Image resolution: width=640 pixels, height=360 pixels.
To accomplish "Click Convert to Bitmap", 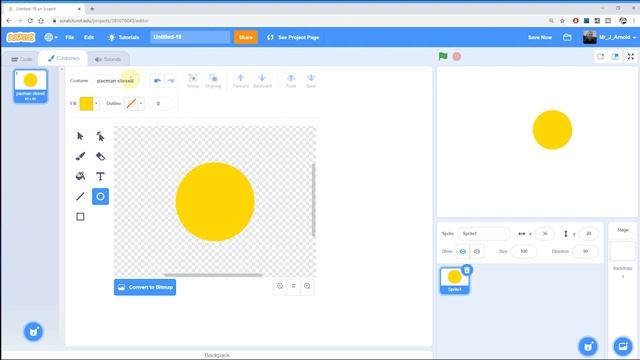I will coord(145,287).
